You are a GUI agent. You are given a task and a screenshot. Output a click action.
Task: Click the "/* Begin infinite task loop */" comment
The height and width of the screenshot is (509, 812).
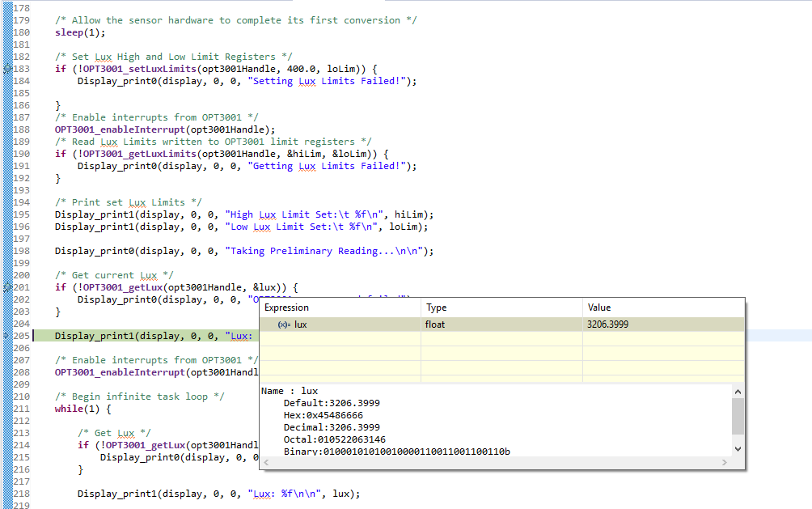tap(140, 397)
